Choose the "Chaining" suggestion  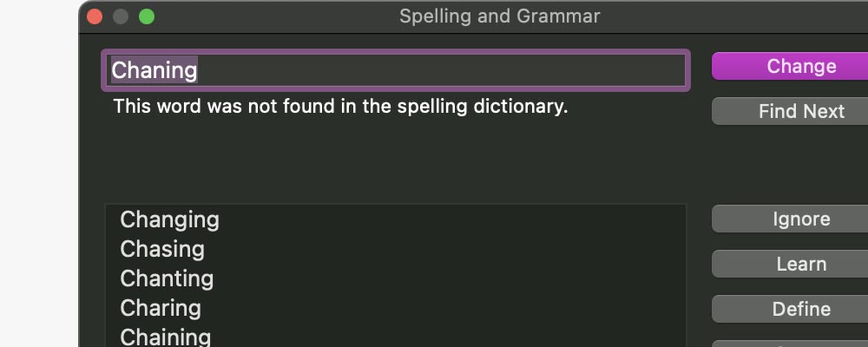click(166, 337)
